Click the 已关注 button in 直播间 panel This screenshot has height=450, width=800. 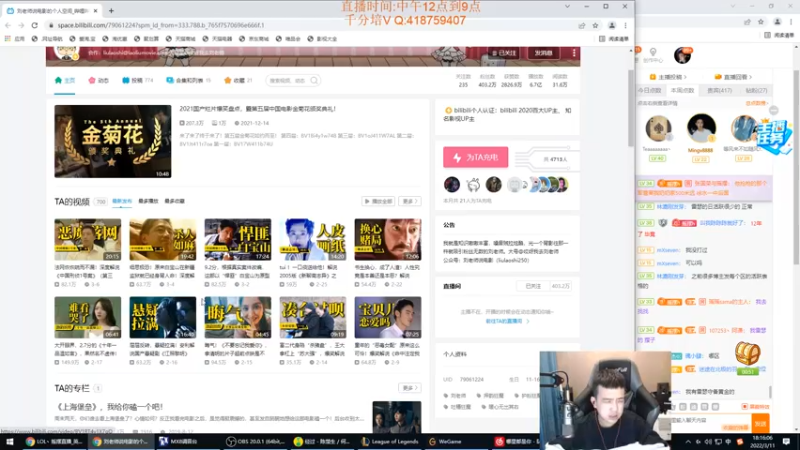(533, 286)
